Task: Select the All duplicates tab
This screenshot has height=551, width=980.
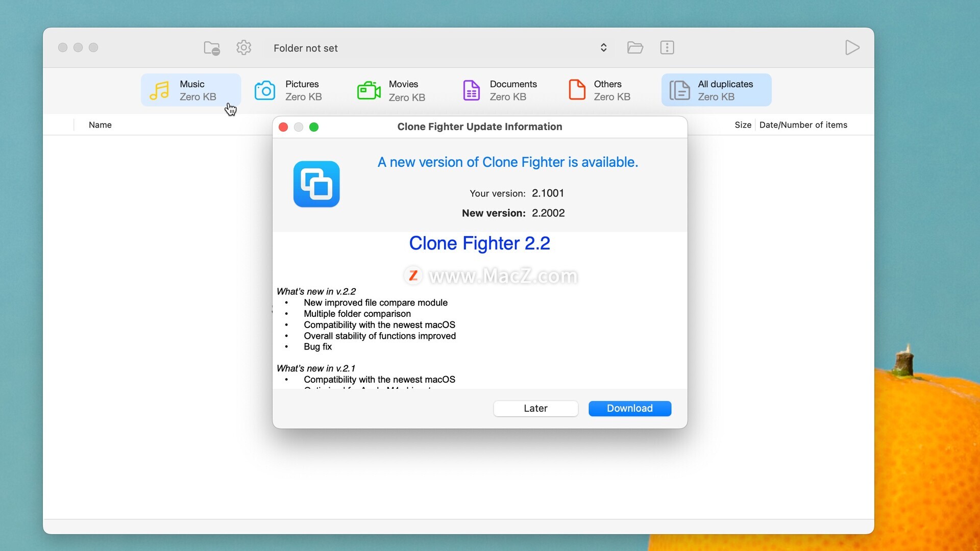Action: [x=716, y=90]
